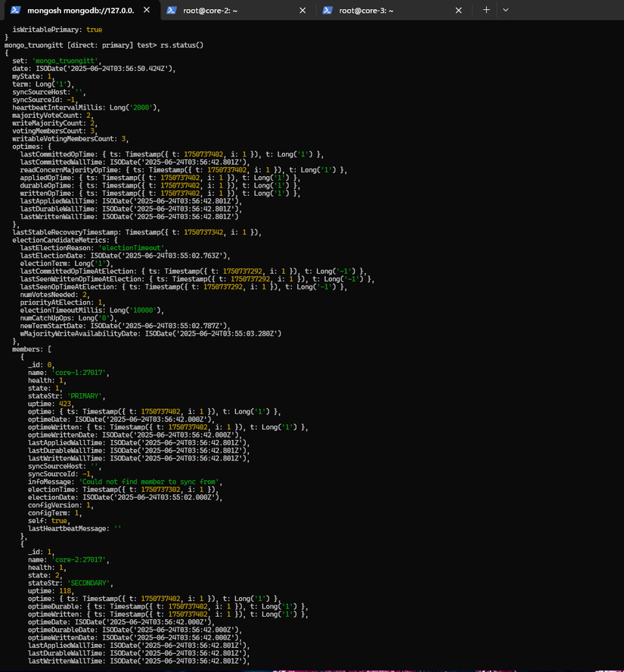This screenshot has height=672, width=624.
Task: Click the electionTime Timestamp line
Action: tap(123, 489)
